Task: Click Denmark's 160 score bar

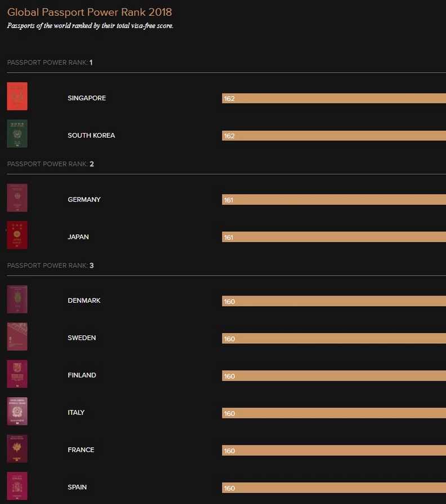Action: (333, 302)
